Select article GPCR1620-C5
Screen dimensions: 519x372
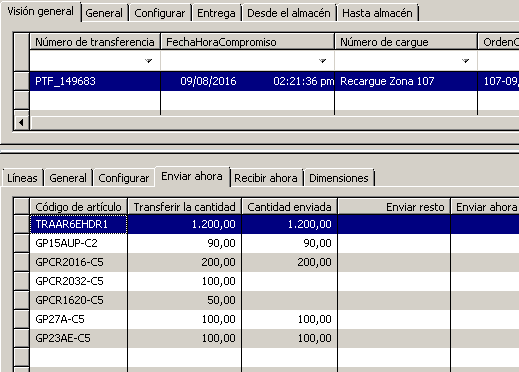click(78, 300)
